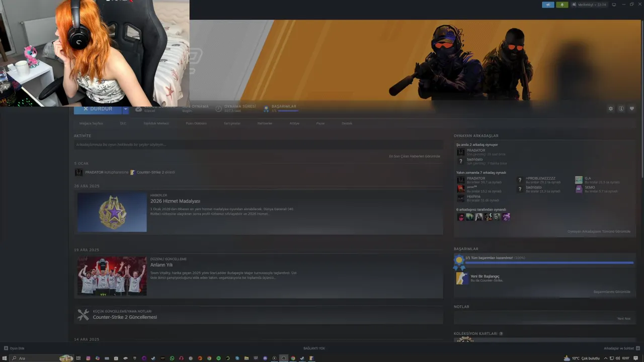
Task: Click monitor big picture icon in title bar
Action: pos(614,5)
